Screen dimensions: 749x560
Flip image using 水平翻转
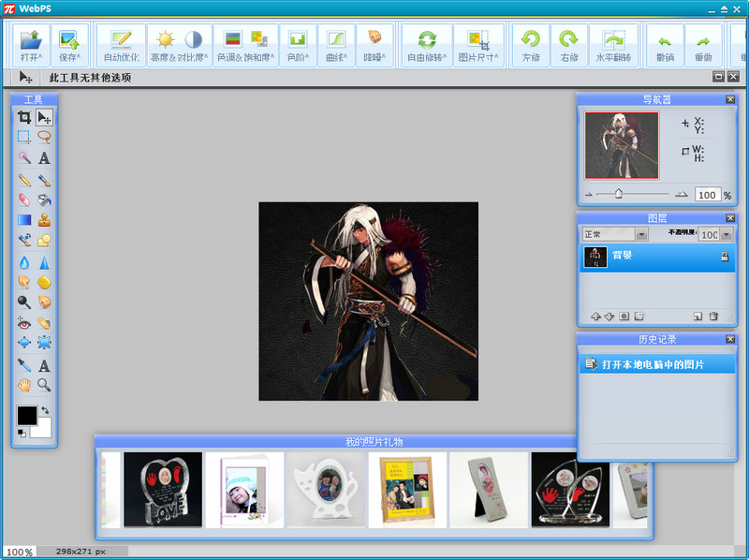coord(613,46)
